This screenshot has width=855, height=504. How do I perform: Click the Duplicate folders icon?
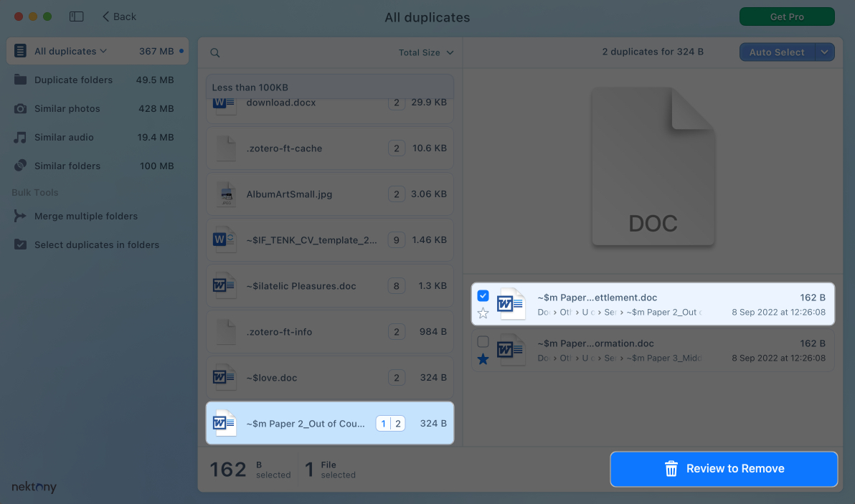pyautogui.click(x=20, y=80)
